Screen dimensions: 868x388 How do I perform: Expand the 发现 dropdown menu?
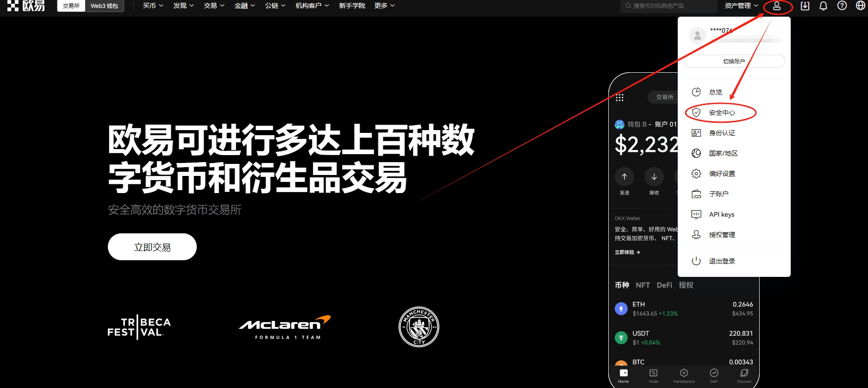(184, 6)
